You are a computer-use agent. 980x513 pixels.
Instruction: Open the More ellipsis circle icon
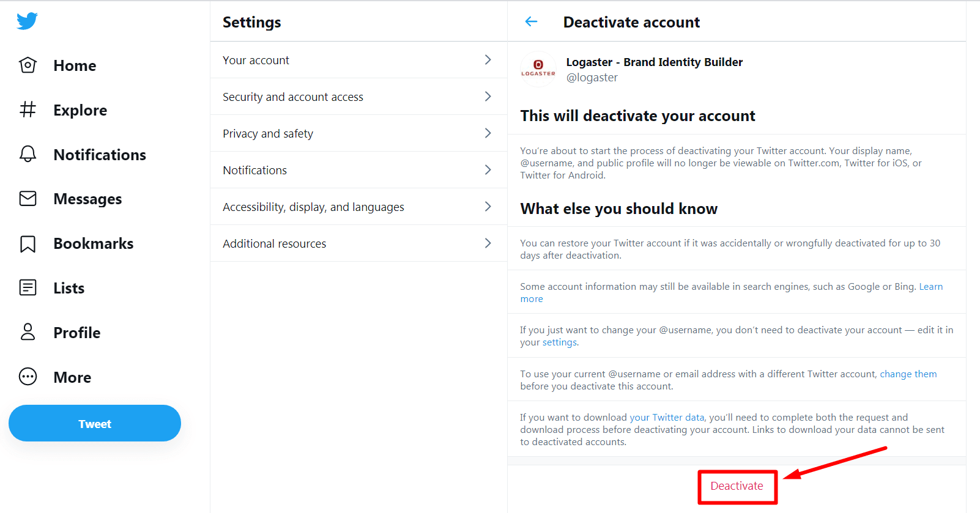(x=28, y=377)
